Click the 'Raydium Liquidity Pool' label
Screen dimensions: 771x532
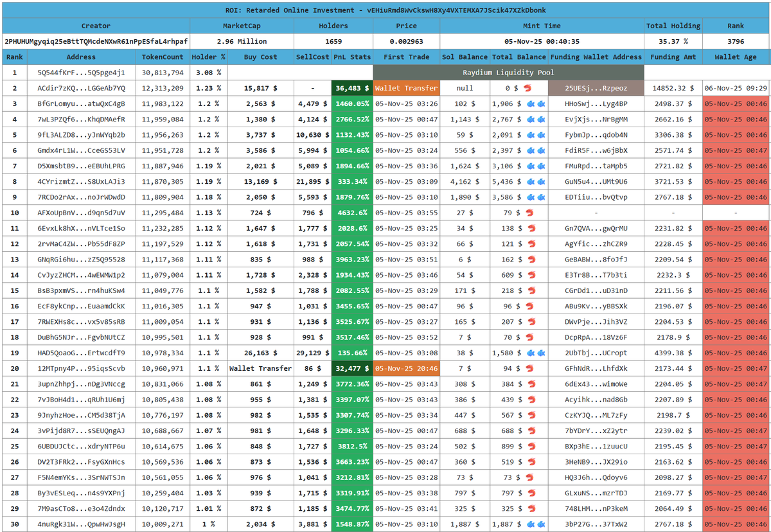click(508, 73)
